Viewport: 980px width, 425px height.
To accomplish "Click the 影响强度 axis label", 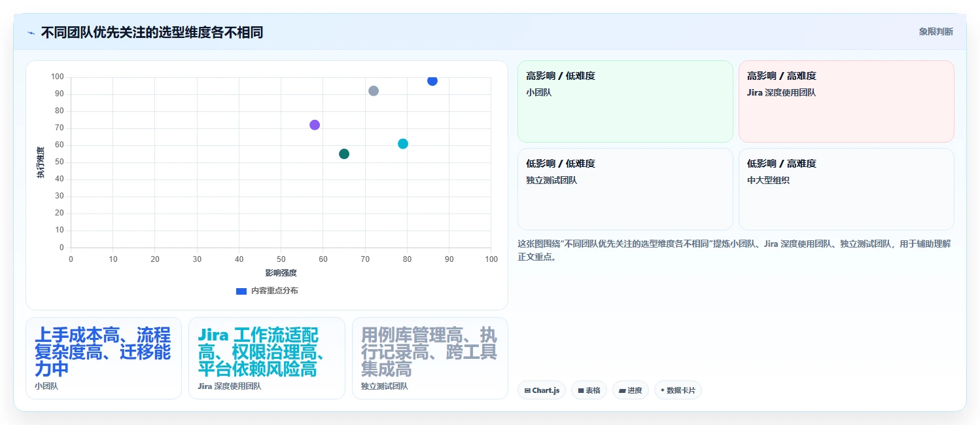I will (x=281, y=273).
